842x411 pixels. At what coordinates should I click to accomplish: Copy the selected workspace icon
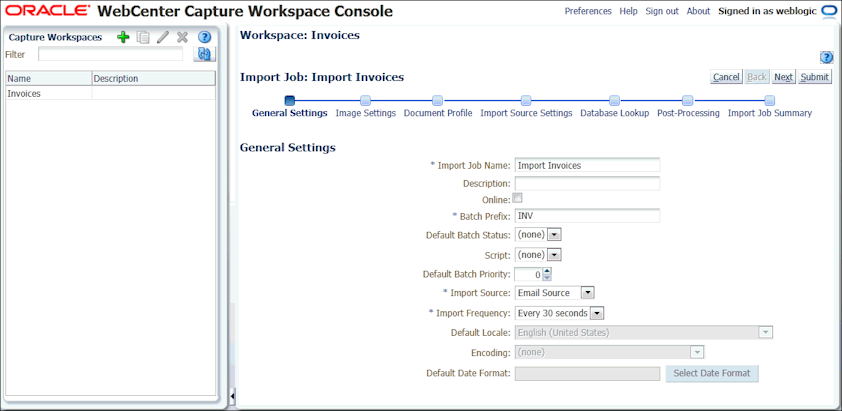coord(143,37)
